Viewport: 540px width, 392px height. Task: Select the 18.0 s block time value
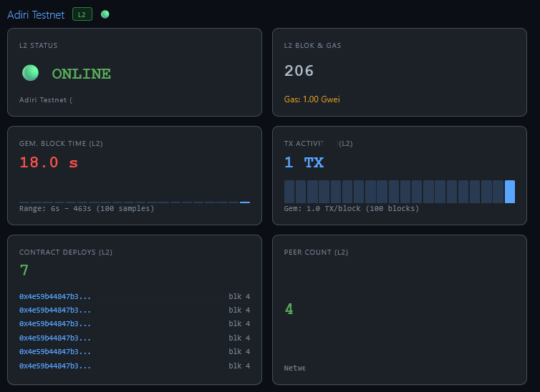pos(49,162)
